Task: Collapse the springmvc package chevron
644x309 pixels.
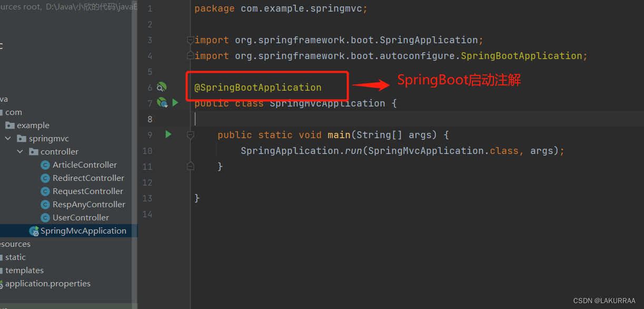Action: (8, 138)
